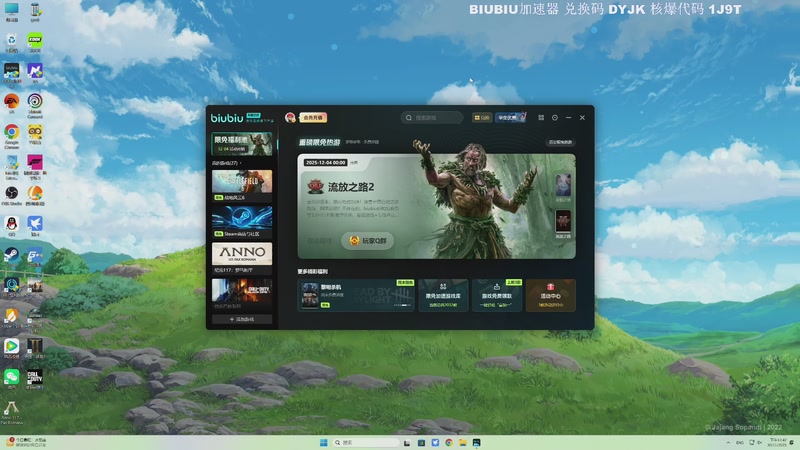
Task: Open the student discount banner button
Action: (x=510, y=117)
